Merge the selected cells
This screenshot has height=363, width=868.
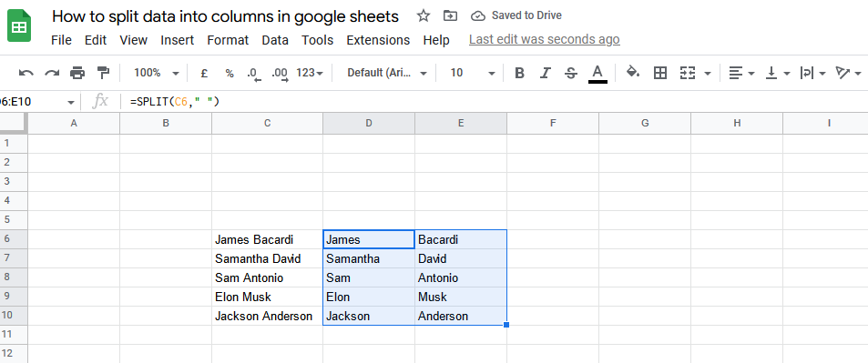(x=688, y=73)
